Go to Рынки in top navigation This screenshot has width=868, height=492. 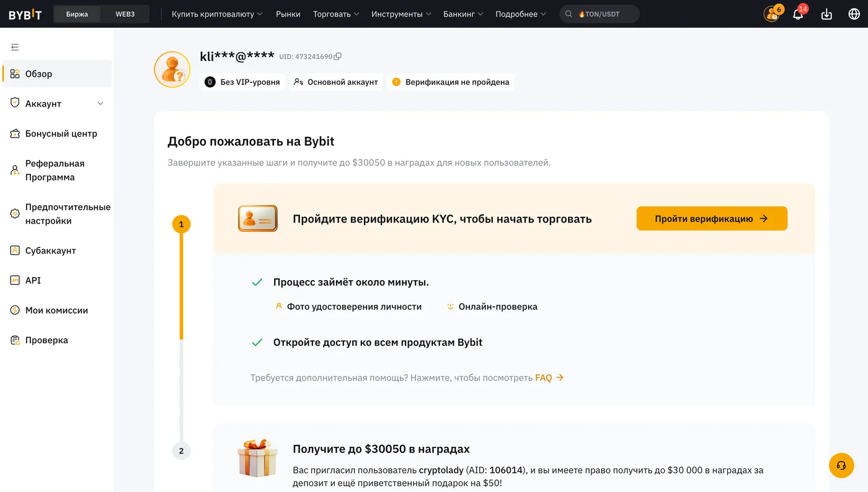click(288, 14)
